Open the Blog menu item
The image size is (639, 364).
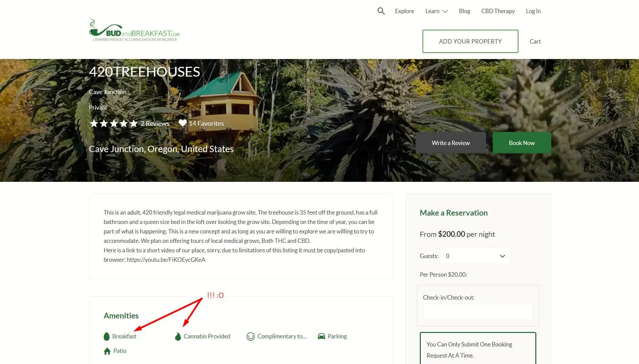tap(464, 11)
